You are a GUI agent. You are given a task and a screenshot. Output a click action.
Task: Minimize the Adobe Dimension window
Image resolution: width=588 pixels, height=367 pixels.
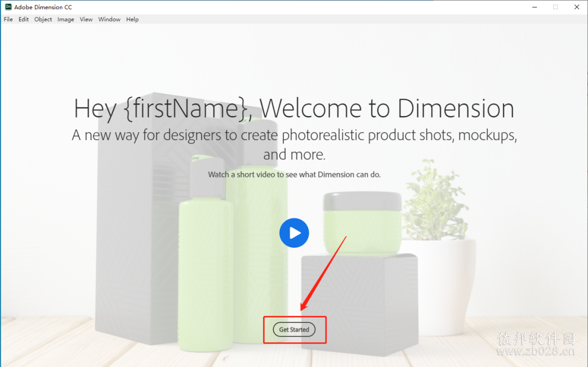pos(535,7)
